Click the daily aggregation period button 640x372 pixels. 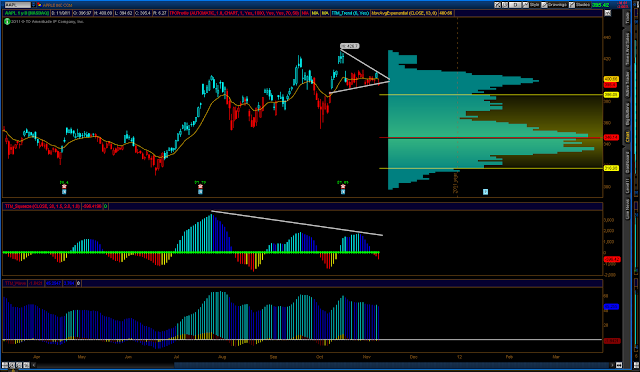tap(515, 5)
